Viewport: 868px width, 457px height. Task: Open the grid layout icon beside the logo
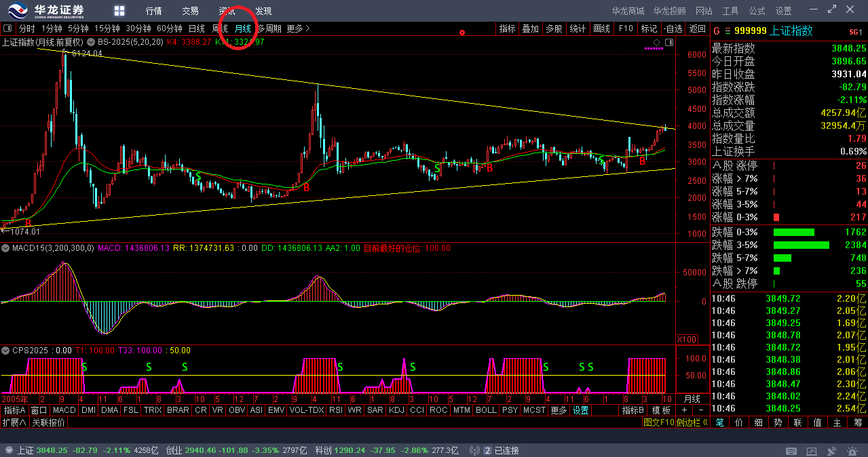(119, 11)
